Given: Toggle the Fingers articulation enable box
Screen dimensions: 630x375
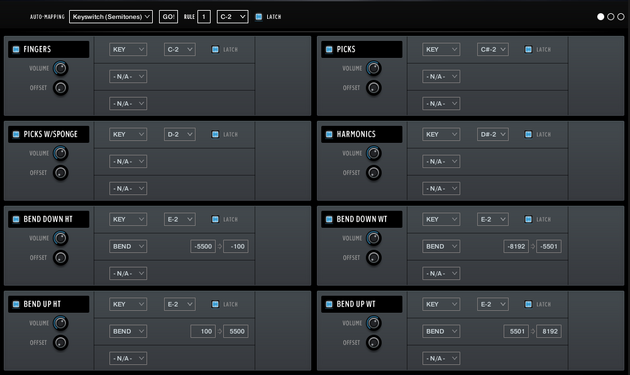Looking at the screenshot, I should (x=16, y=49).
